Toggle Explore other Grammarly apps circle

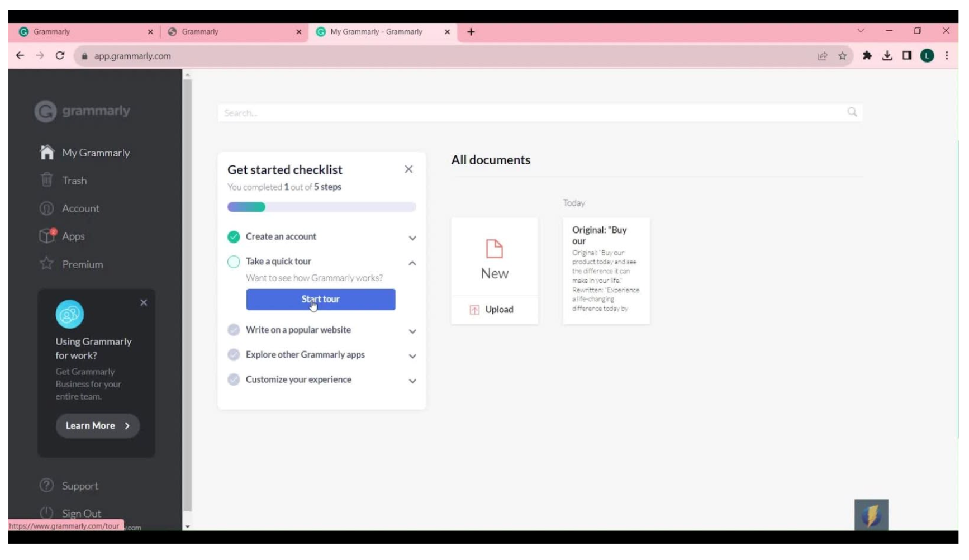234,355
